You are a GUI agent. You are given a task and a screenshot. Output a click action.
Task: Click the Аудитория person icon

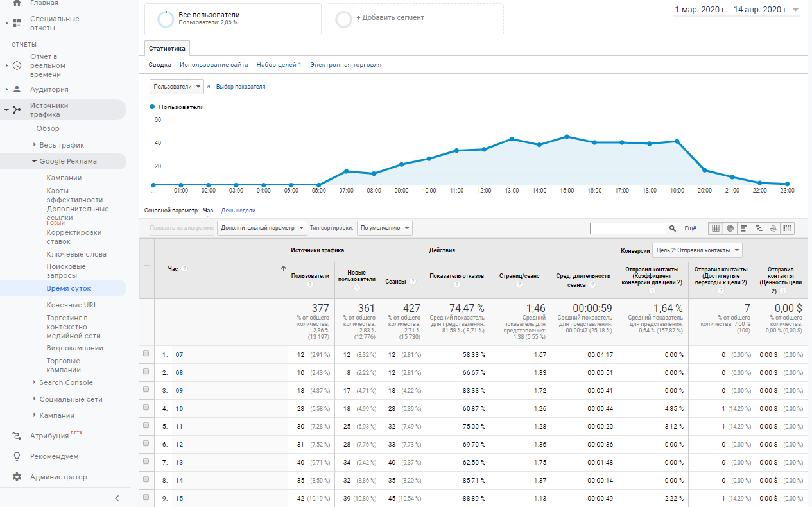point(17,89)
